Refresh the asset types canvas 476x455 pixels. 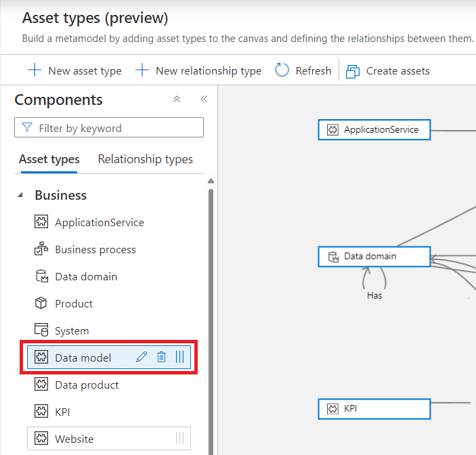[x=303, y=70]
